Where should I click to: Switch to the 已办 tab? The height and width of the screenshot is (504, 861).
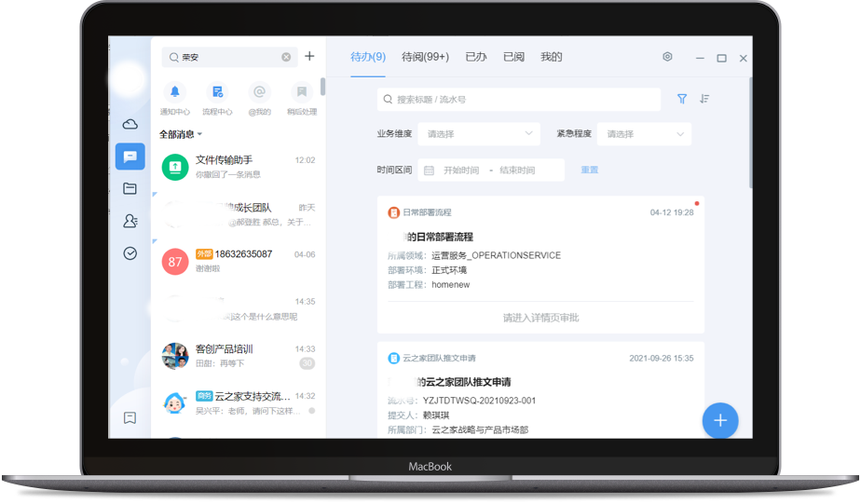(476, 57)
